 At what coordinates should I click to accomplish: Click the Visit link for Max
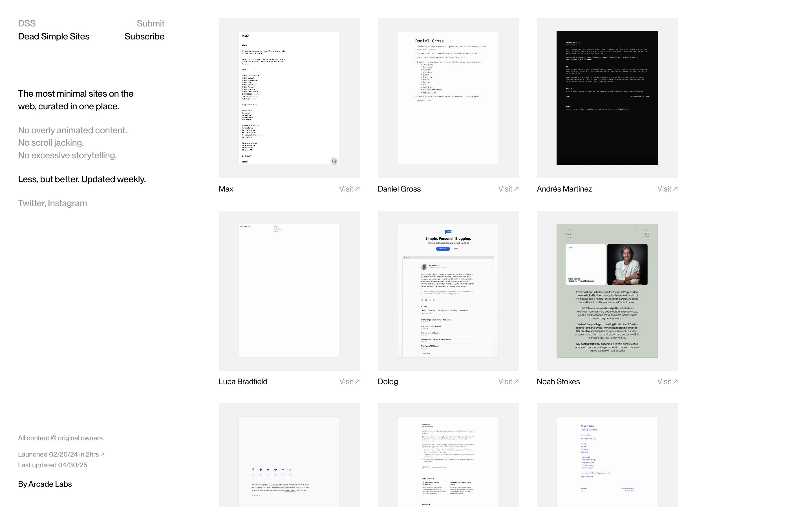346,189
